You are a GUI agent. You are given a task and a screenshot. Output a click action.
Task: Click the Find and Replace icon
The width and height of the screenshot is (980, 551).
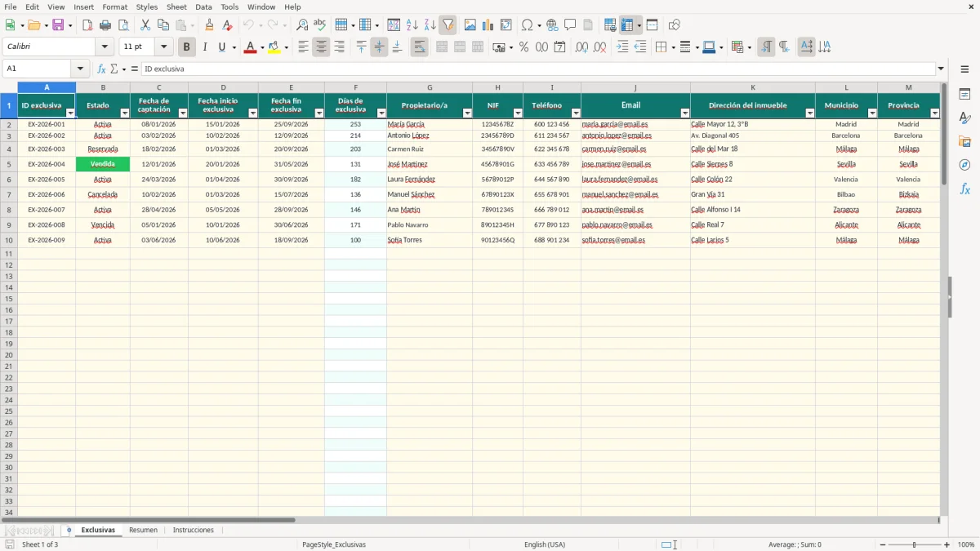pyautogui.click(x=302, y=25)
